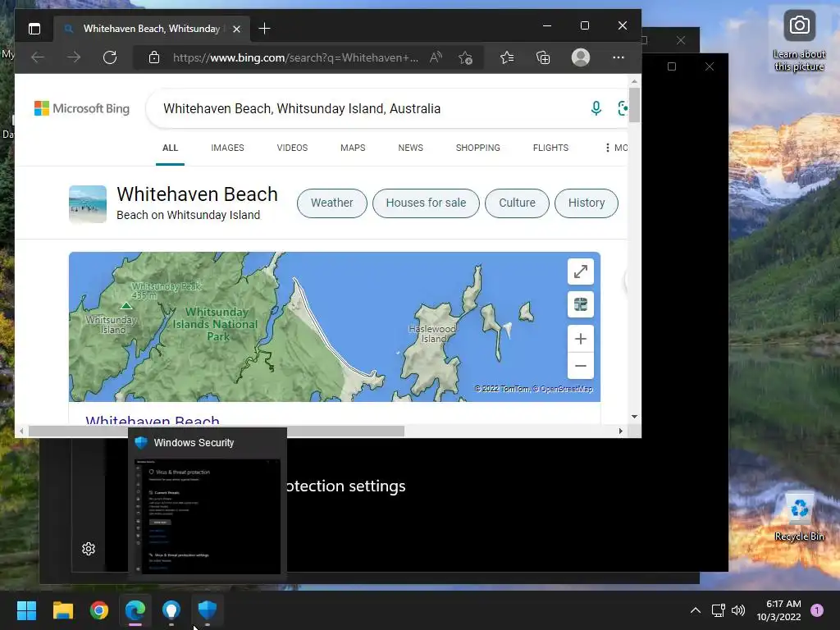Switch to Microsoft Edge taskbar icon

pyautogui.click(x=135, y=610)
